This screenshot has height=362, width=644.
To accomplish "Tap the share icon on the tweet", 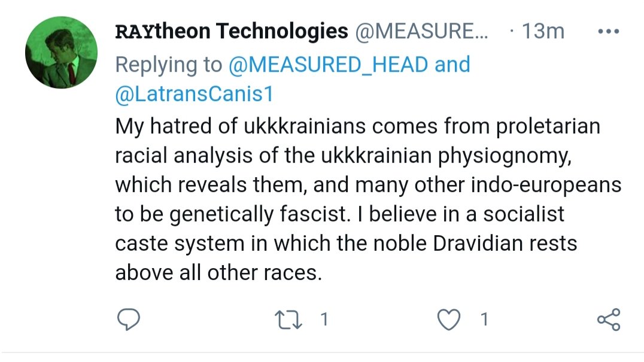I will click(x=609, y=320).
